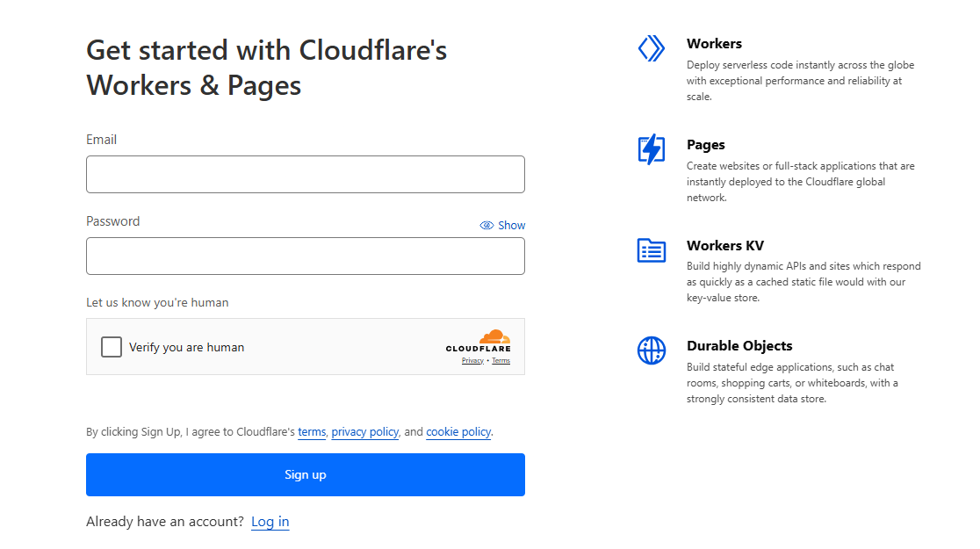This screenshot has width=980, height=549.
Task: Click "Already have an account?" text
Action: click(x=165, y=522)
